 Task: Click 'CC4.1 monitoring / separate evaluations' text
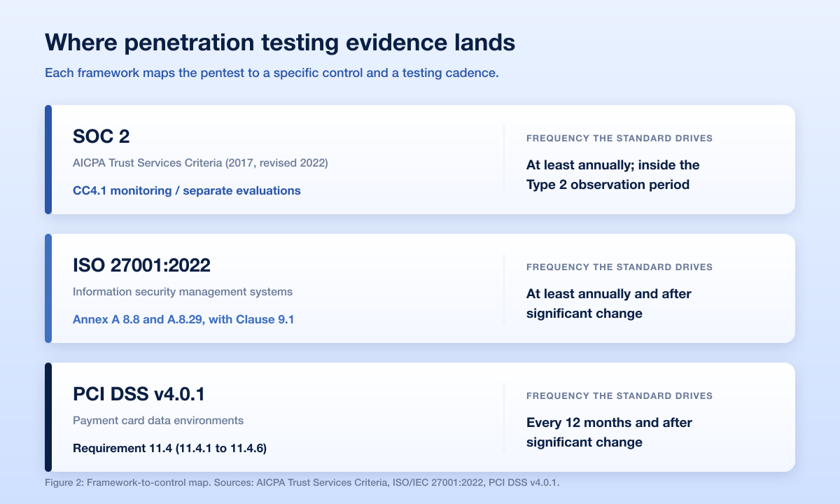187,190
